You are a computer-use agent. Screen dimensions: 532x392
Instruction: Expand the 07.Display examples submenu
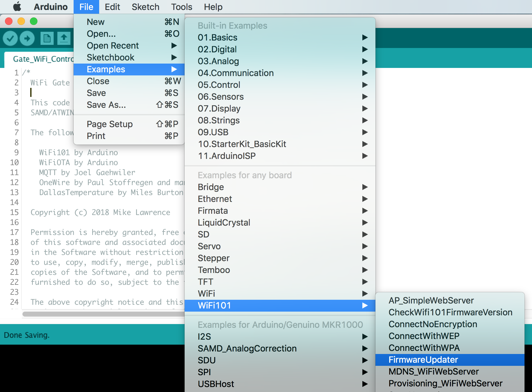(x=280, y=108)
